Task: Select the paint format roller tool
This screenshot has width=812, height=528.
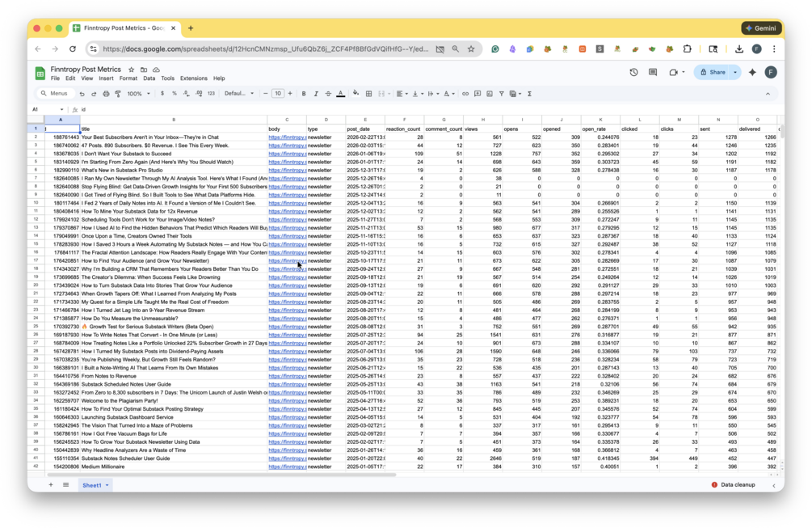Action: pos(118,94)
